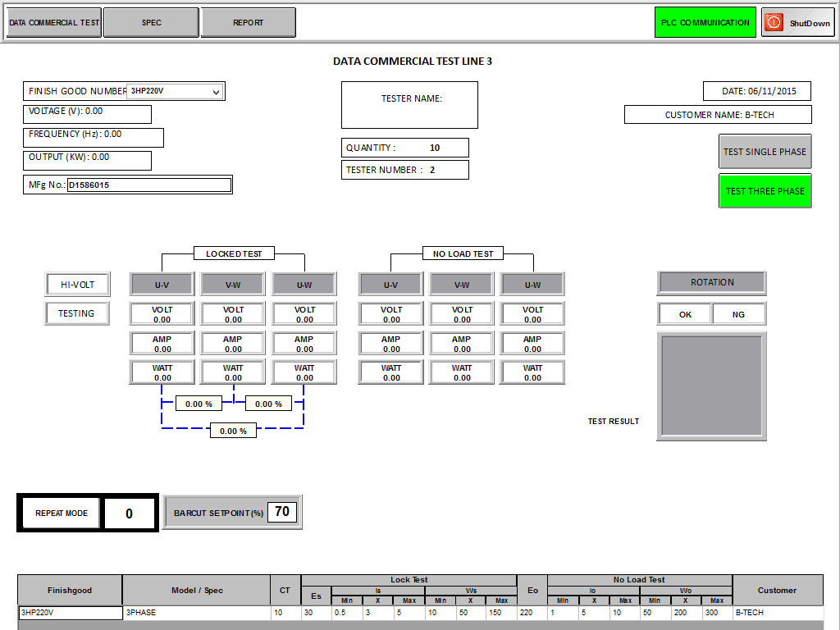Click the VOLTAGE (V) field

click(87, 113)
